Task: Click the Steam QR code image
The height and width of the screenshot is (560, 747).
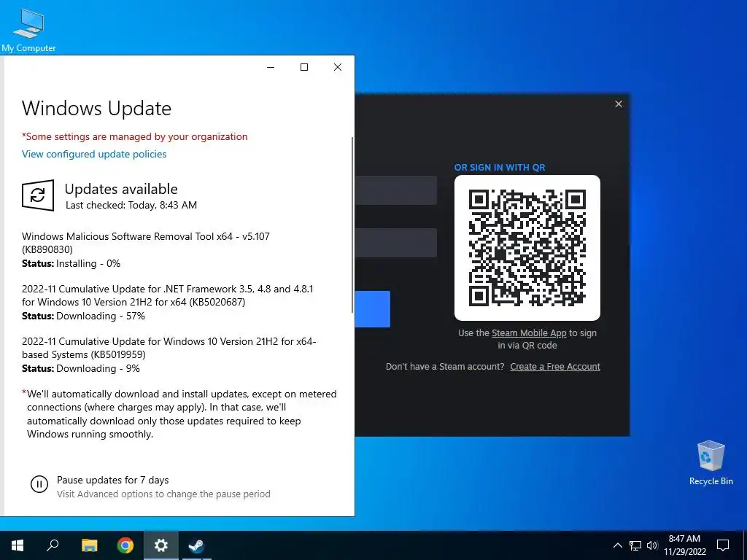Action: [527, 248]
